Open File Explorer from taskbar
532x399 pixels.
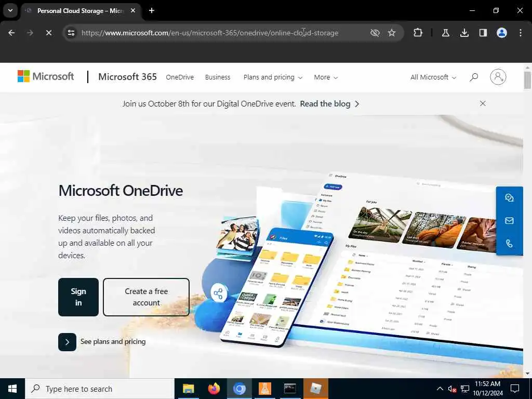188,389
